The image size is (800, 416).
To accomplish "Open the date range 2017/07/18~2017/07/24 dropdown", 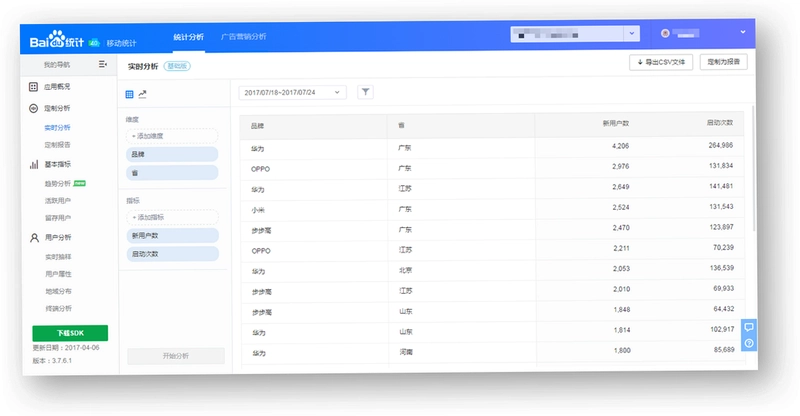I will click(x=292, y=92).
